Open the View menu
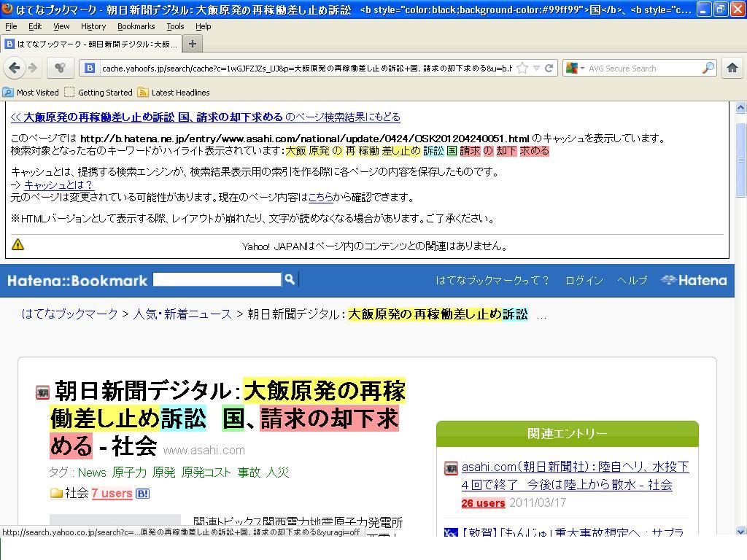This screenshot has width=747, height=560. pos(61,26)
